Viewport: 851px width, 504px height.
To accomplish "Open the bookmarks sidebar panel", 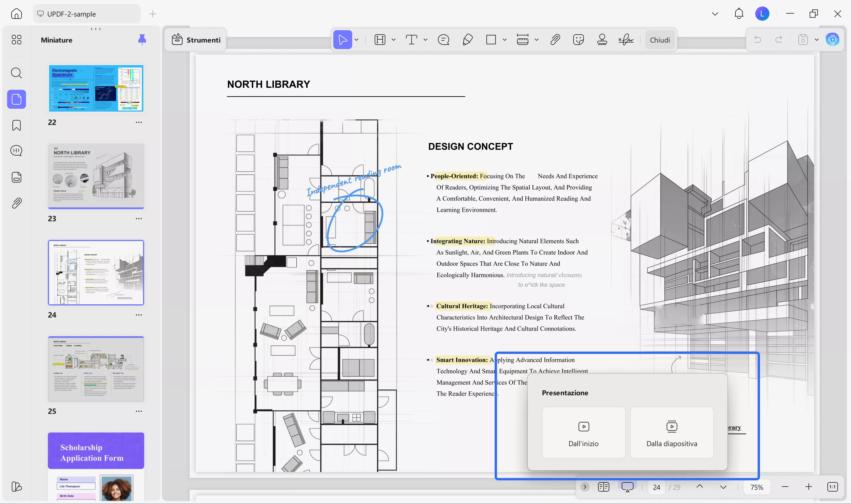I will coord(16,125).
